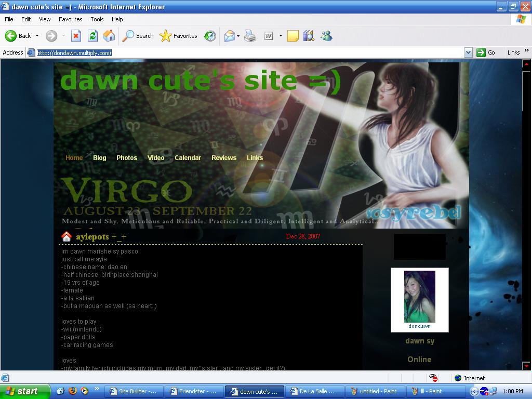Expand the address bar dropdown list

[468, 52]
